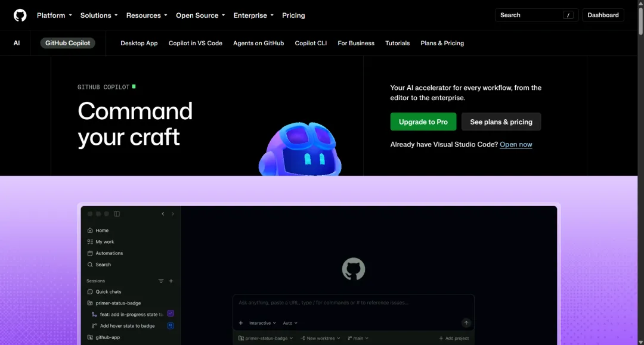644x345 pixels.
Task: Open the Enterprise dropdown
Action: click(x=253, y=15)
